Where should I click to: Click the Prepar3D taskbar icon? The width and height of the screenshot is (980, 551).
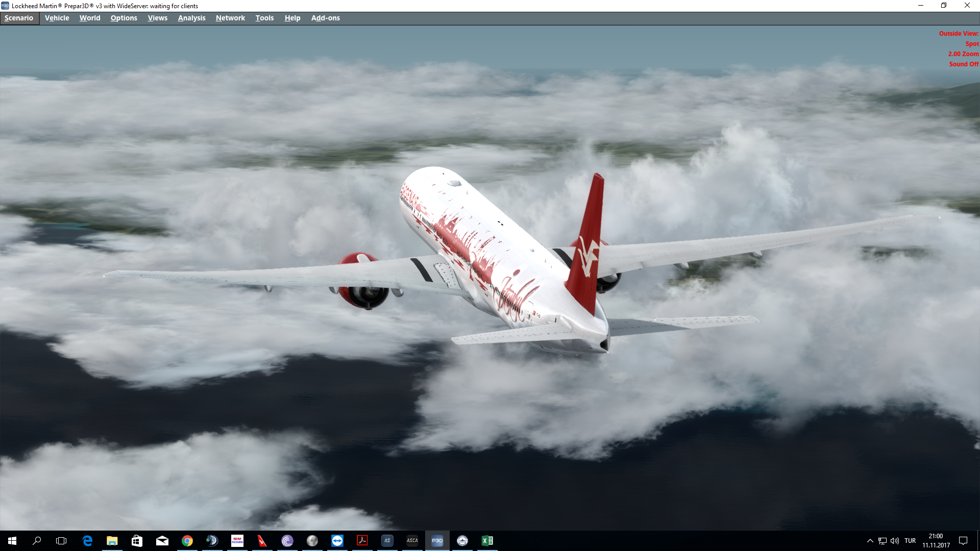pyautogui.click(x=437, y=541)
